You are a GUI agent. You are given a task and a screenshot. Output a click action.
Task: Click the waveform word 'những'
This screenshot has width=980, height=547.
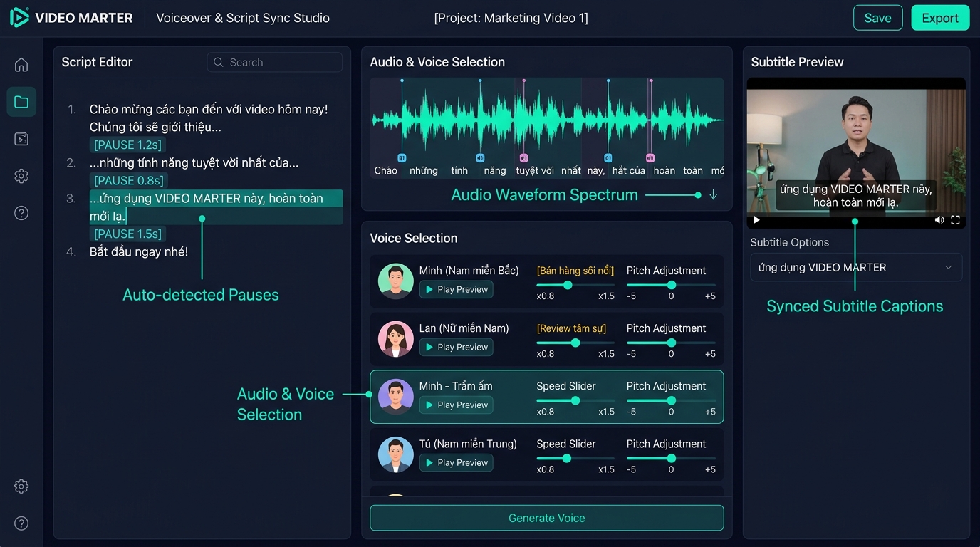click(x=424, y=170)
